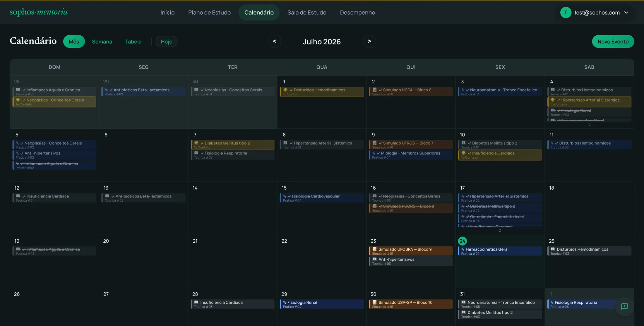Click exam icon of Simulado USP-SP event
Screen dimensions: 644x326
click(x=374, y=302)
